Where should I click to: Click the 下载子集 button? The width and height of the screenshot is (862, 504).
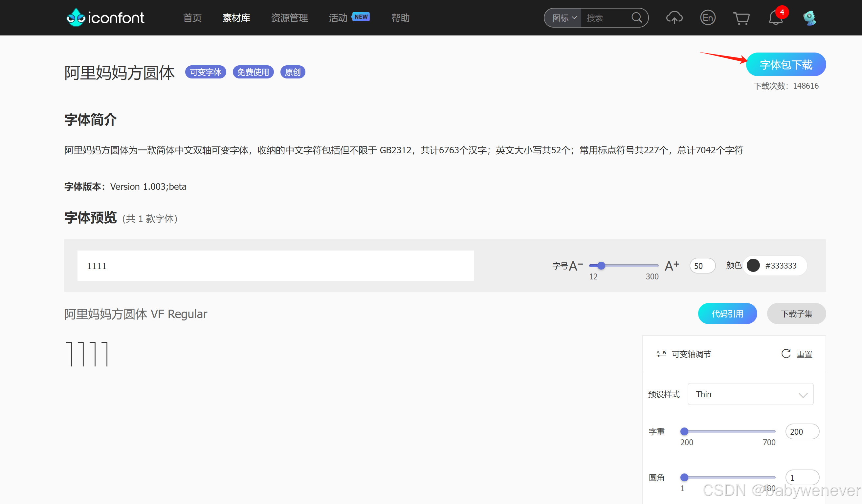(796, 314)
